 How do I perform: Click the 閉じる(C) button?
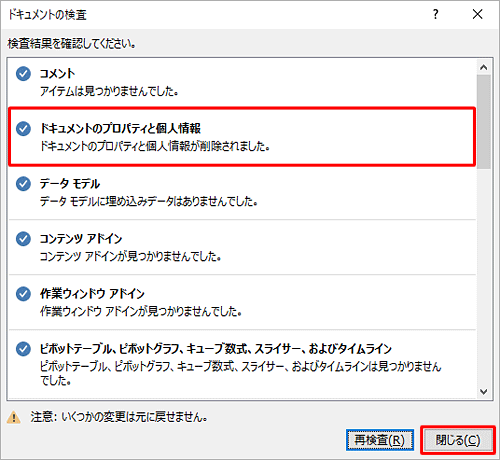(x=458, y=440)
